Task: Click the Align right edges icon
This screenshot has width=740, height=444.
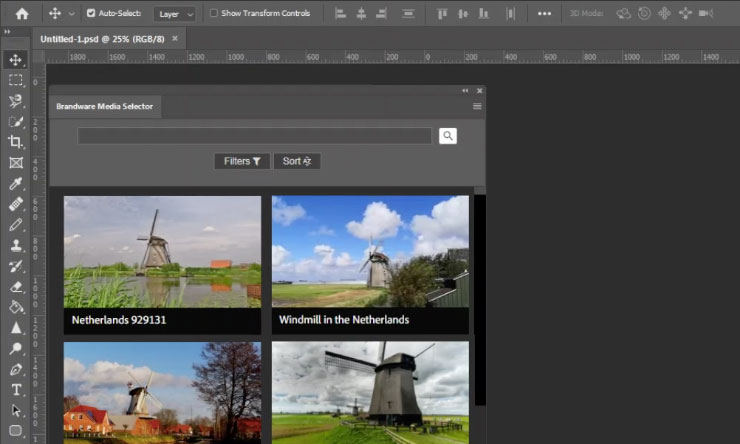Action: [381, 14]
